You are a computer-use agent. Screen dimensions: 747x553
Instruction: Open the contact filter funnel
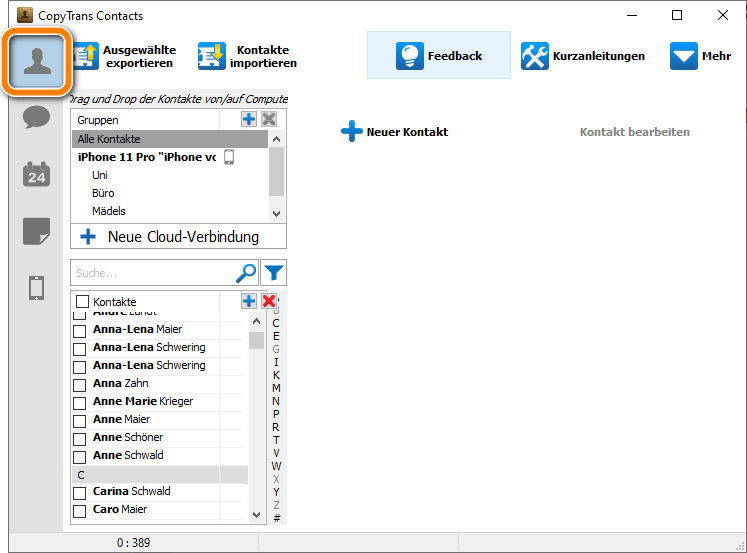point(274,273)
